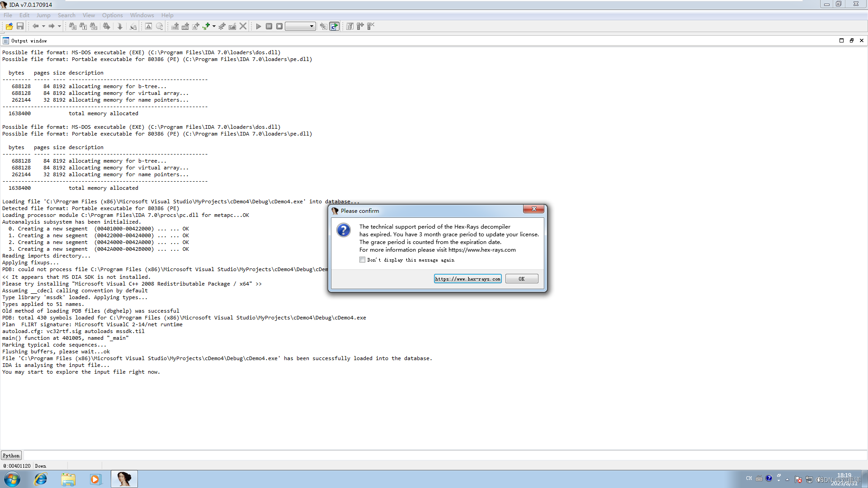868x488 pixels.
Task: Toggle Don't display this message again
Action: coord(363,259)
